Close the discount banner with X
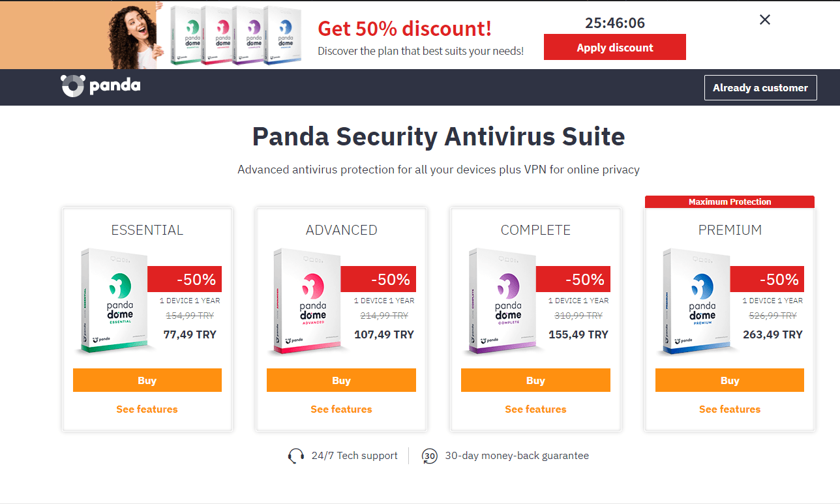 765,20
